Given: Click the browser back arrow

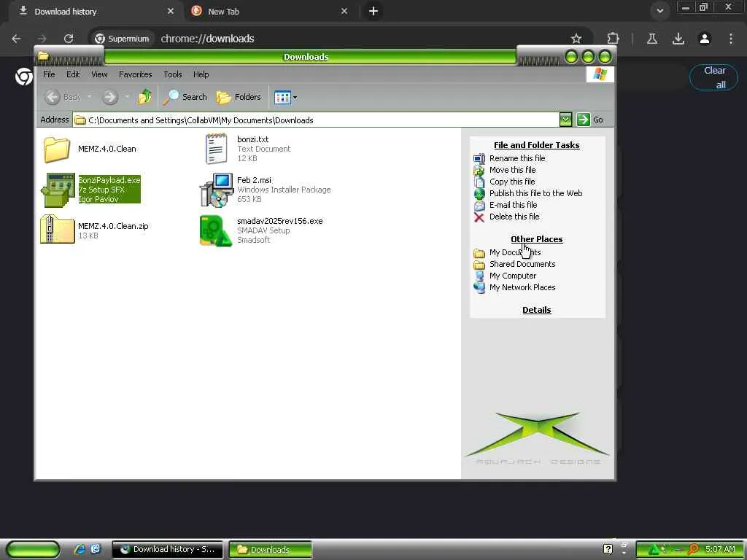Looking at the screenshot, I should pyautogui.click(x=16, y=39).
